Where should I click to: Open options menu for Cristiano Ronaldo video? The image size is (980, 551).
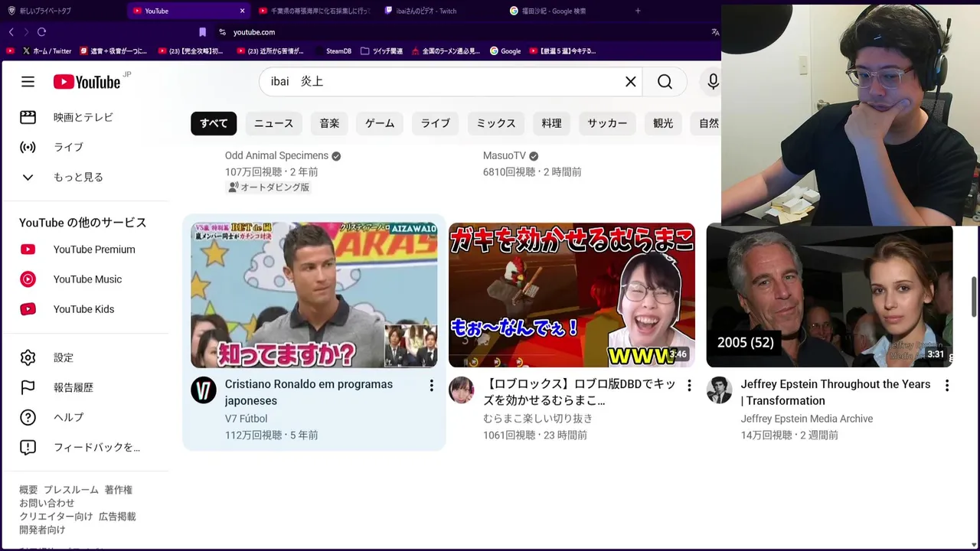tap(431, 385)
